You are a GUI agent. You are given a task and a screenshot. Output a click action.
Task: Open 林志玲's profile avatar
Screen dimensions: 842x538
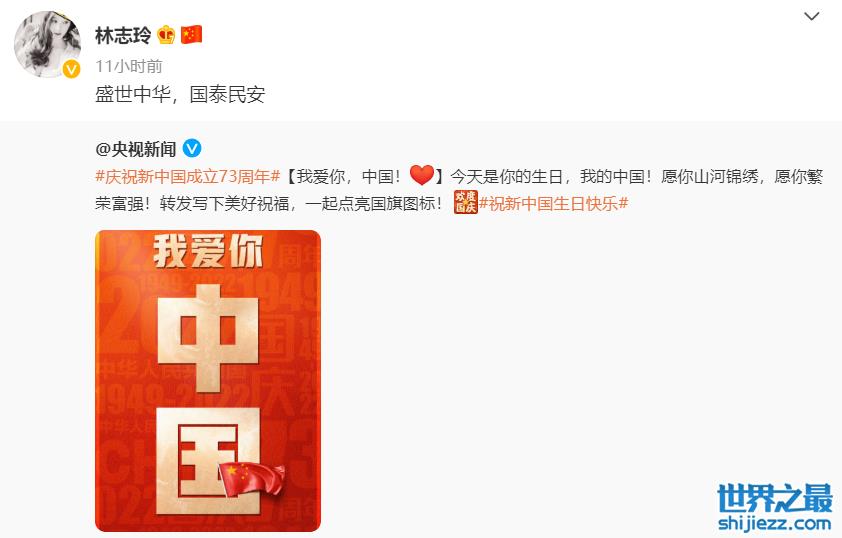pyautogui.click(x=47, y=44)
